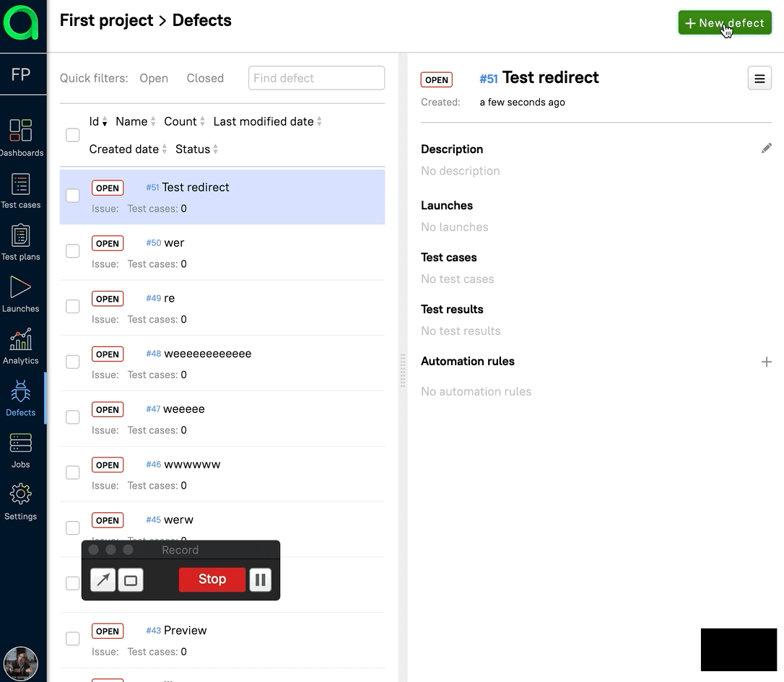Navigate to Launches section

point(21,294)
